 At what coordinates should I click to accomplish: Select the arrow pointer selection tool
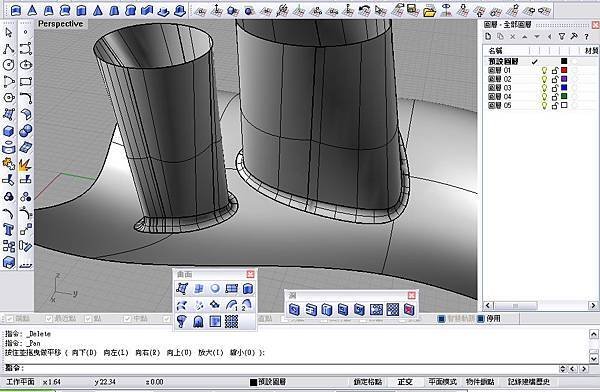pyautogui.click(x=8, y=33)
